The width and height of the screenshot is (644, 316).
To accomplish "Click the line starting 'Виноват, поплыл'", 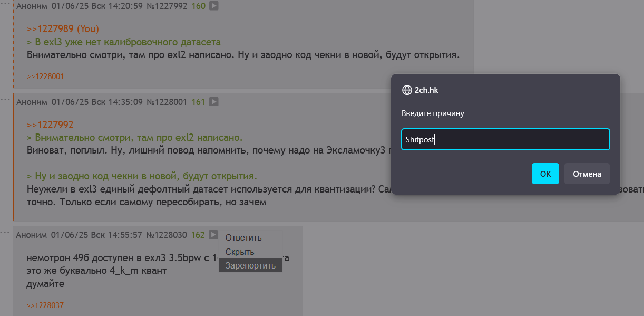I will point(208,150).
